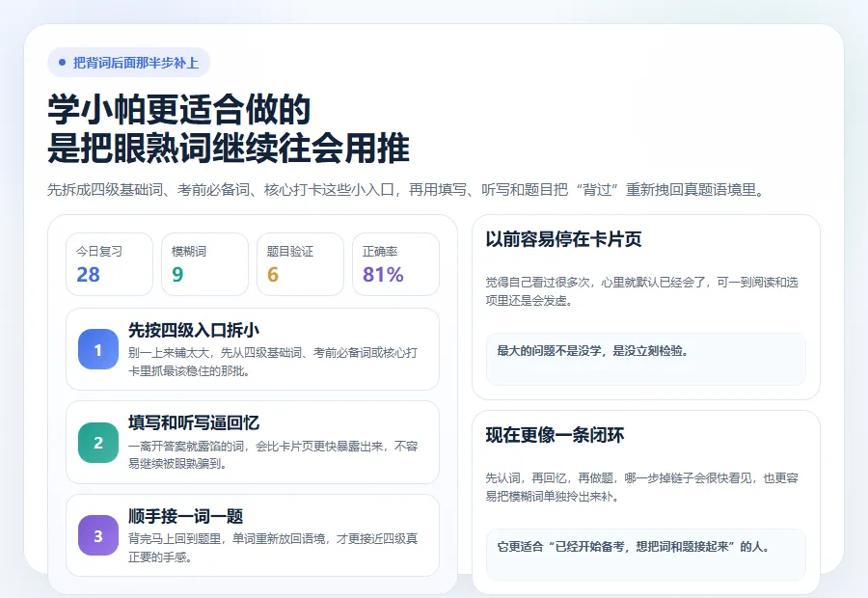The height and width of the screenshot is (598, 868).
Task: Open the 题目验证 stat card
Action: (299, 263)
